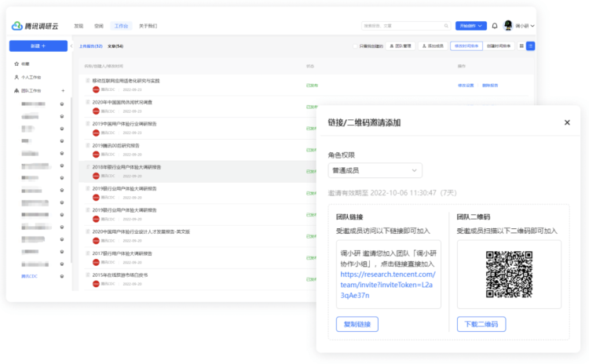The image size is (589, 364).
Task: Switch to grid view layout
Action: click(521, 46)
